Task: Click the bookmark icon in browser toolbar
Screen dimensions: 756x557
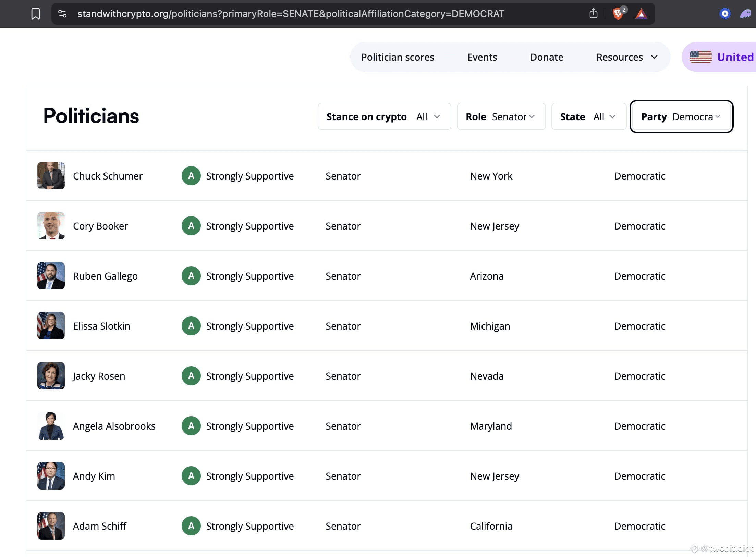Action: tap(36, 14)
